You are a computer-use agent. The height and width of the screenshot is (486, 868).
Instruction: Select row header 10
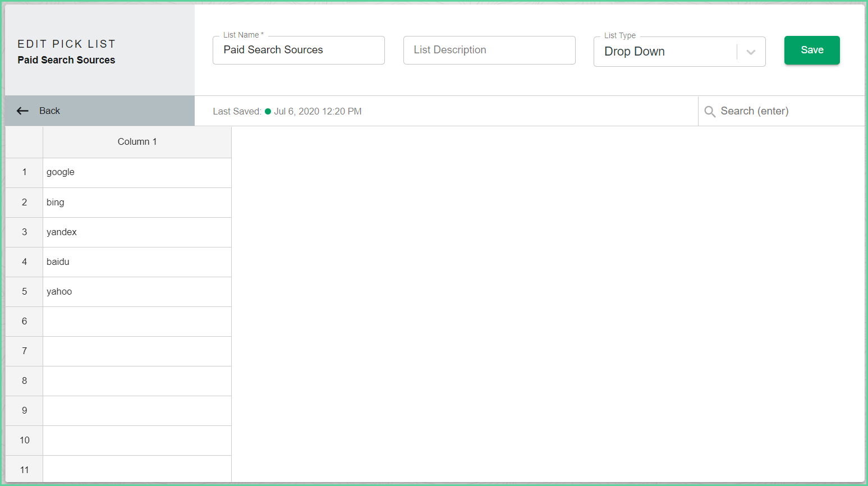coord(24,441)
